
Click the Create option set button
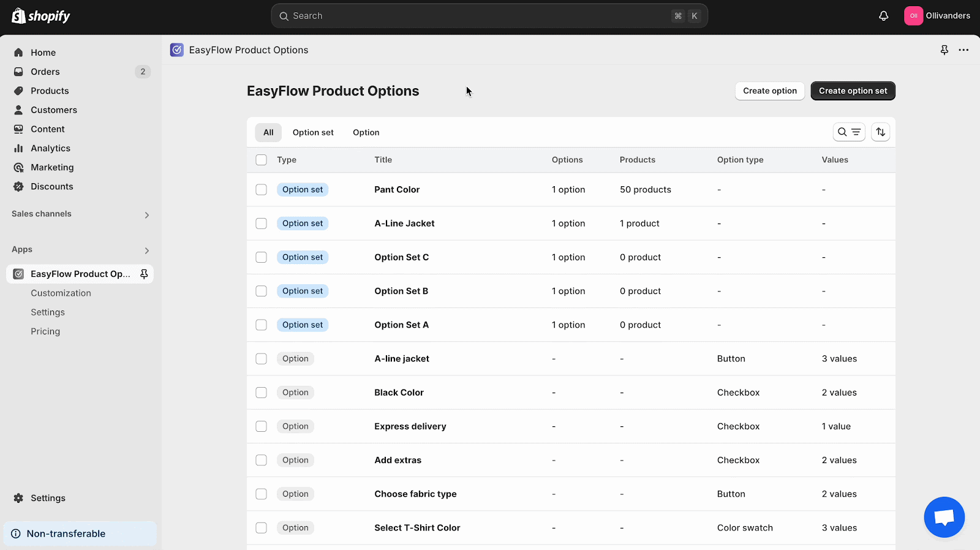(x=853, y=91)
